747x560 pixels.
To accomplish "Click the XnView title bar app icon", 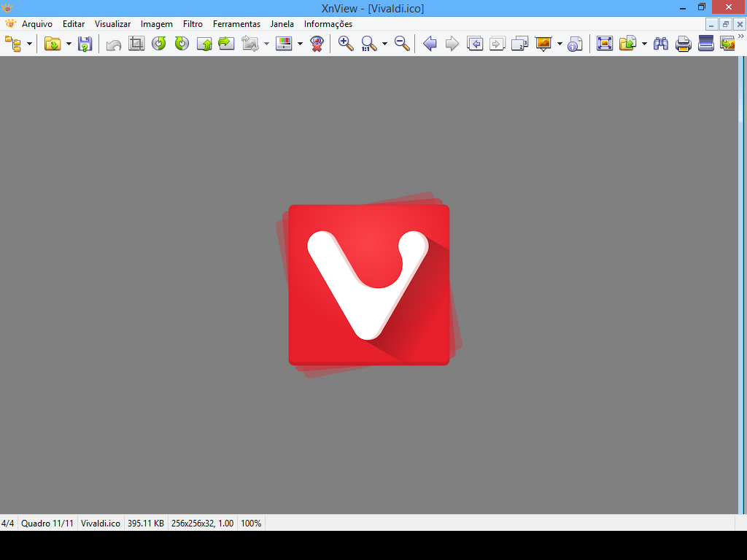I will [x=7, y=7].
